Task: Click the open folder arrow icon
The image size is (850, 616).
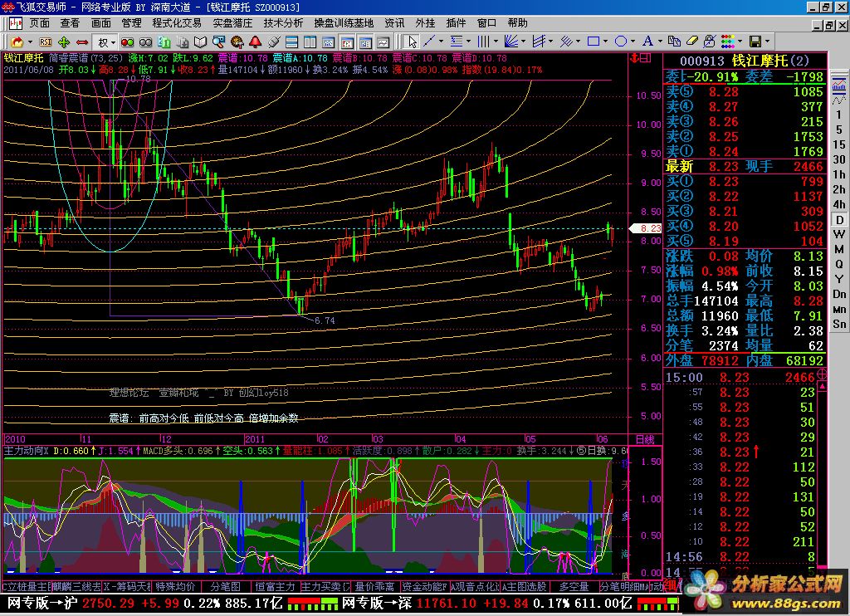Action: [x=17, y=42]
